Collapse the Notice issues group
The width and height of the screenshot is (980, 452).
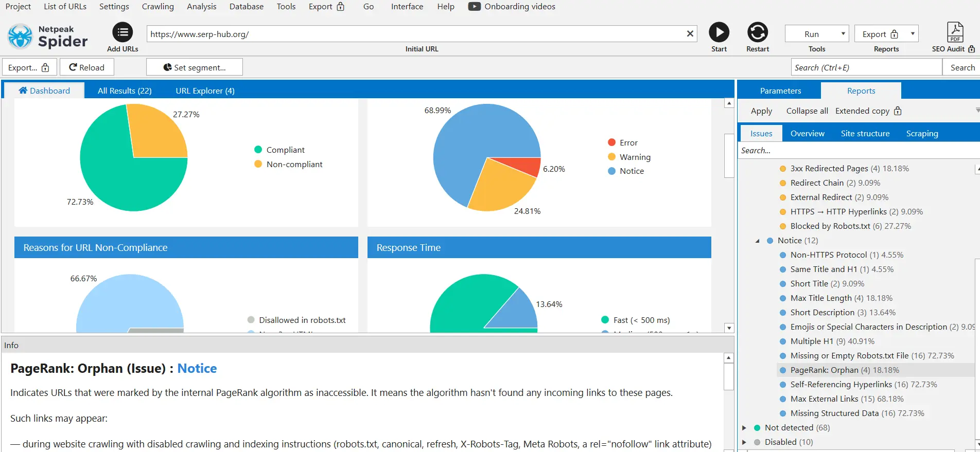point(757,241)
